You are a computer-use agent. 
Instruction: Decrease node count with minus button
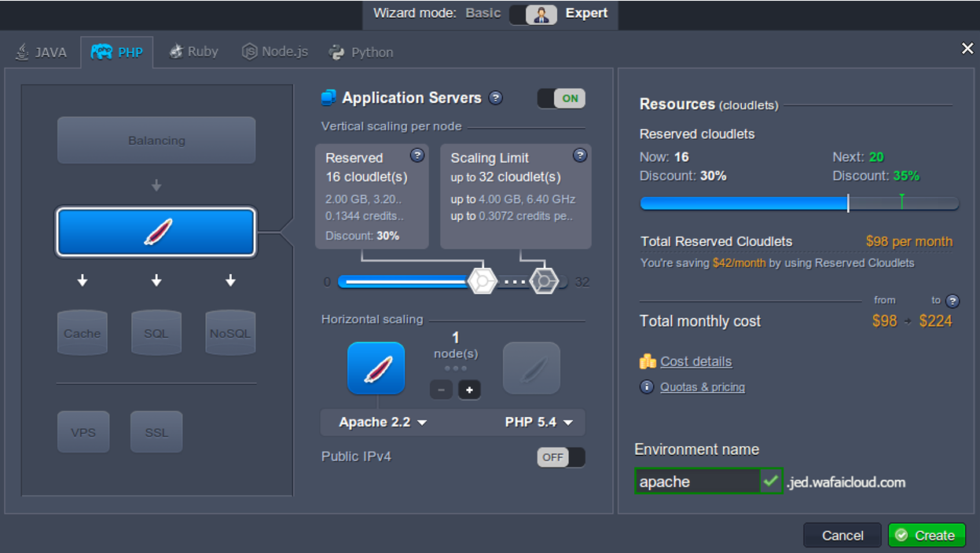pyautogui.click(x=441, y=390)
